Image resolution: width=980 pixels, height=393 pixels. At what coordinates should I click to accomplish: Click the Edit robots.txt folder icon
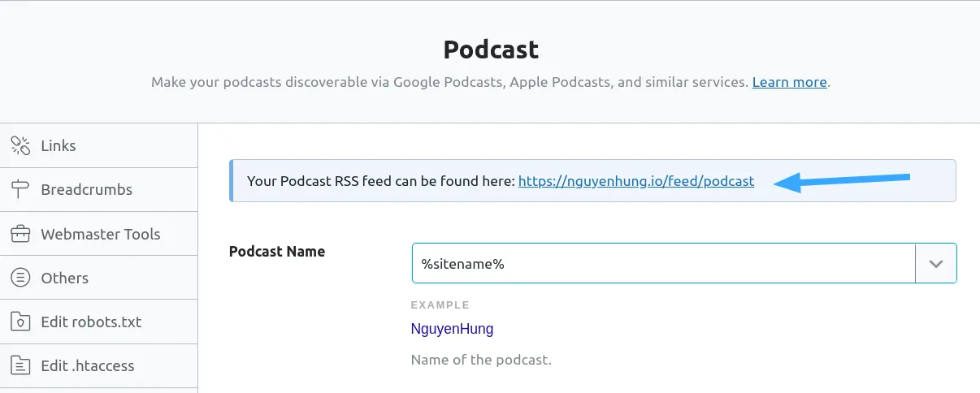coord(20,322)
